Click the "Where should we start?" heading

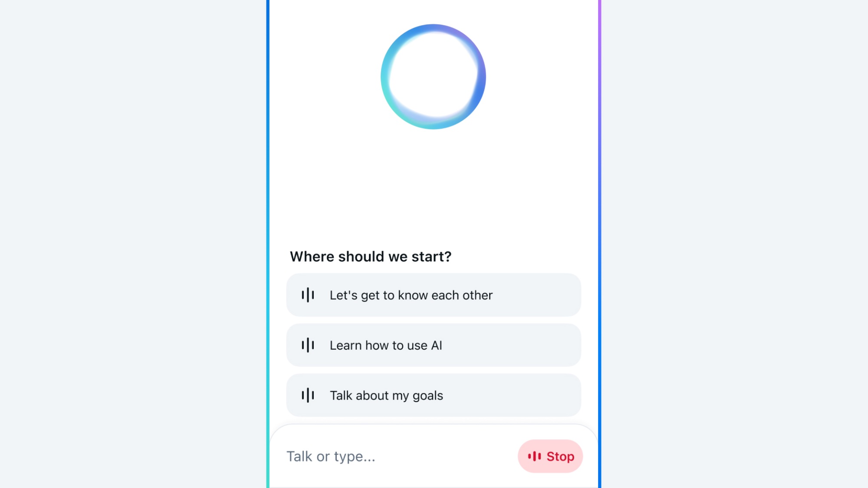point(371,256)
